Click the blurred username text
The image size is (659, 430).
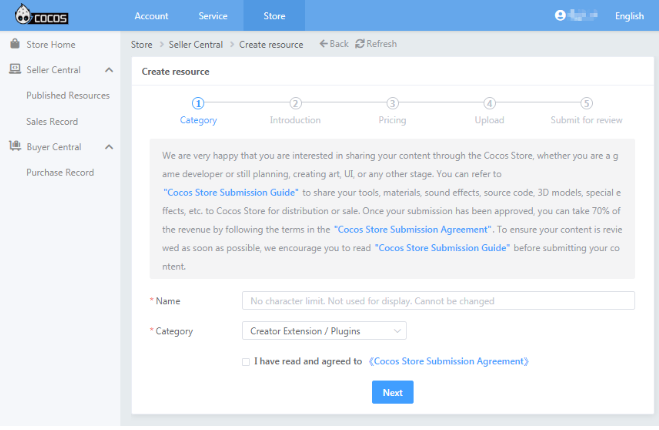click(x=583, y=16)
